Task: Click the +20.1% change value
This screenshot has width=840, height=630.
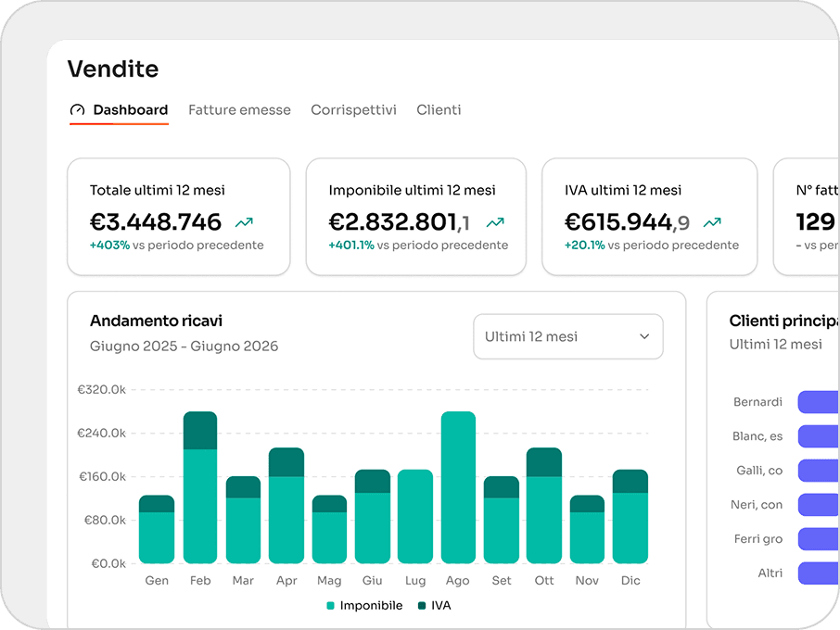Action: point(585,246)
